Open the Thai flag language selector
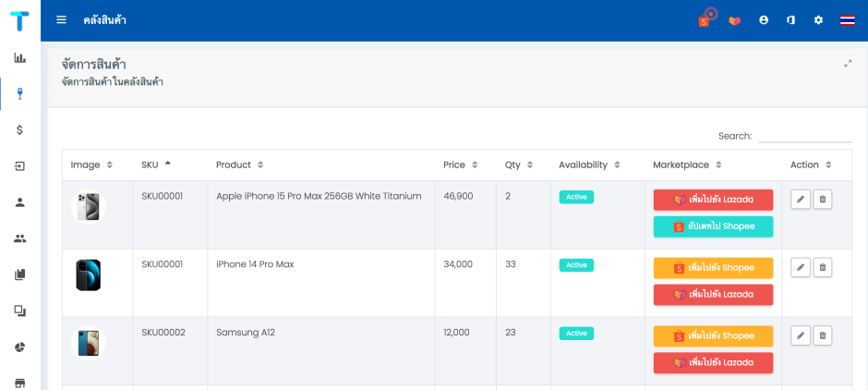The image size is (868, 390). pyautogui.click(x=847, y=20)
